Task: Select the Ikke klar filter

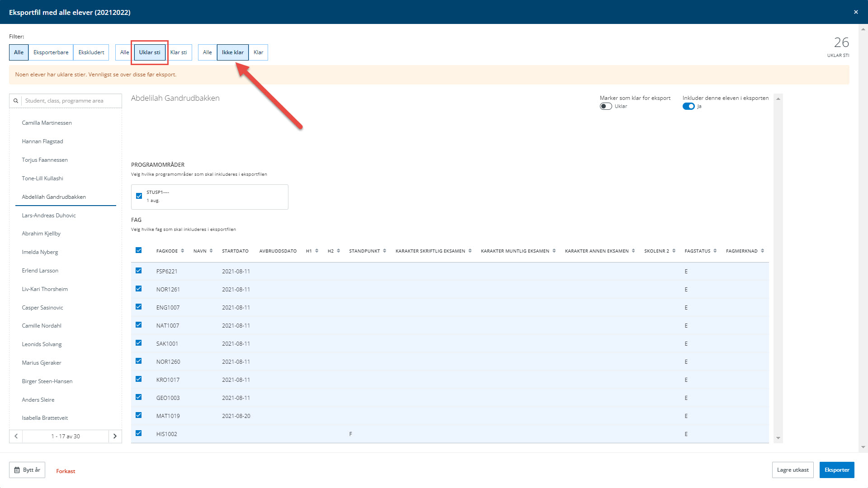Action: (233, 52)
